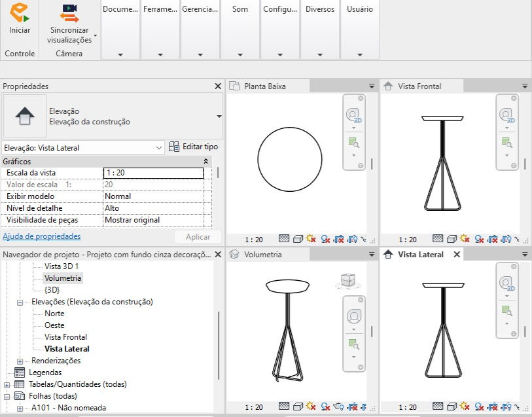
Task: Click the Iniciar icon in Controle panel
Action: click(20, 12)
